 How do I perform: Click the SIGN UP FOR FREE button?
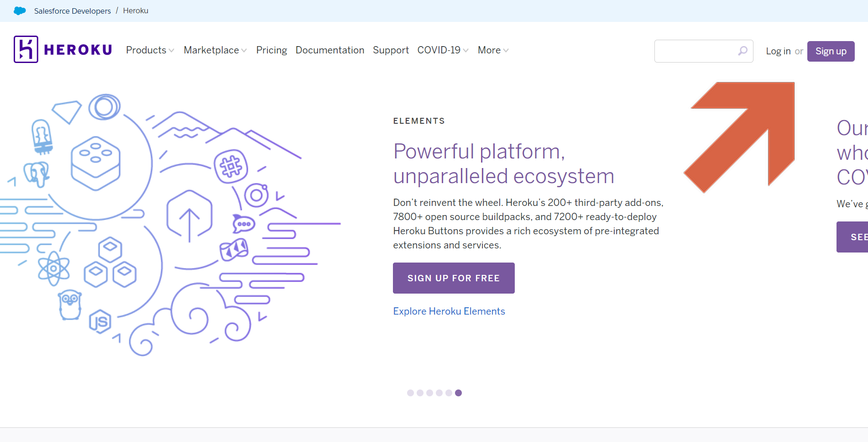click(x=454, y=278)
